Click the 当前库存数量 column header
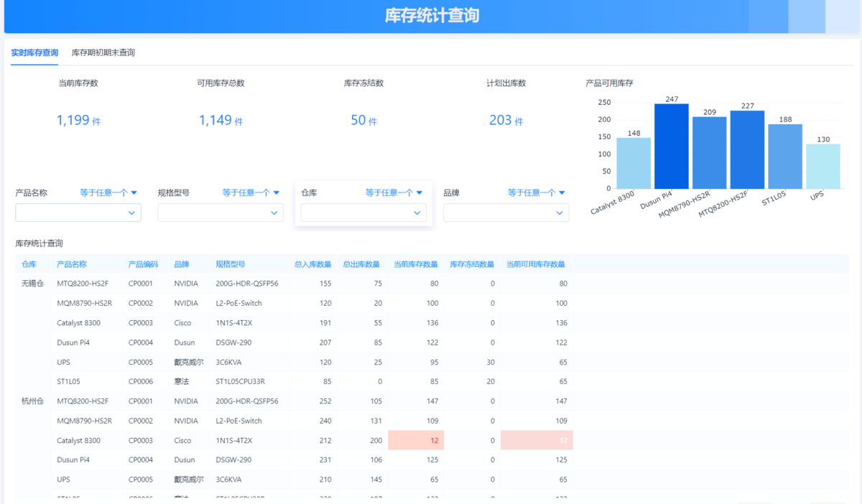Viewport: 862px width, 504px height. (415, 264)
